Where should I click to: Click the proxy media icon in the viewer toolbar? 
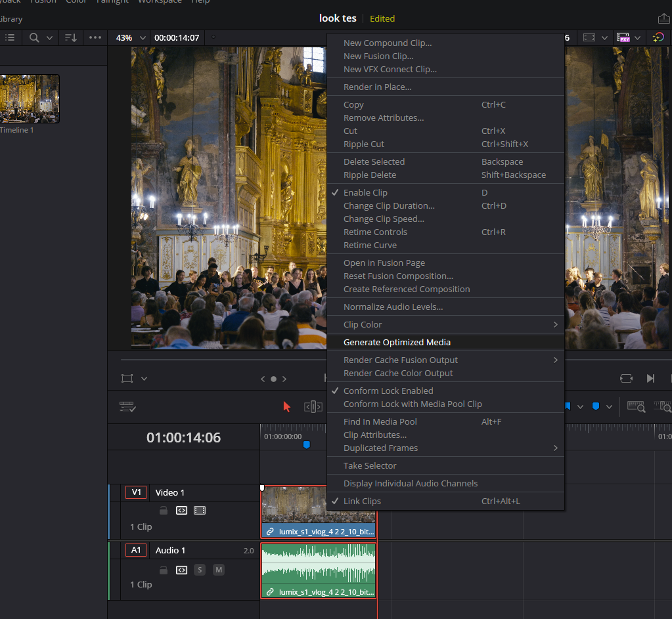(623, 37)
